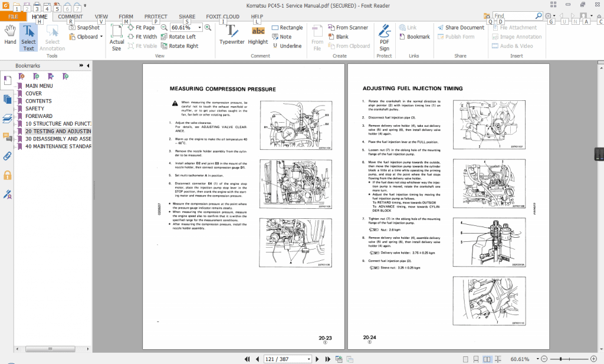Image resolution: width=604 pixels, height=364 pixels.
Task: Open the FILE tab
Action: [x=13, y=17]
